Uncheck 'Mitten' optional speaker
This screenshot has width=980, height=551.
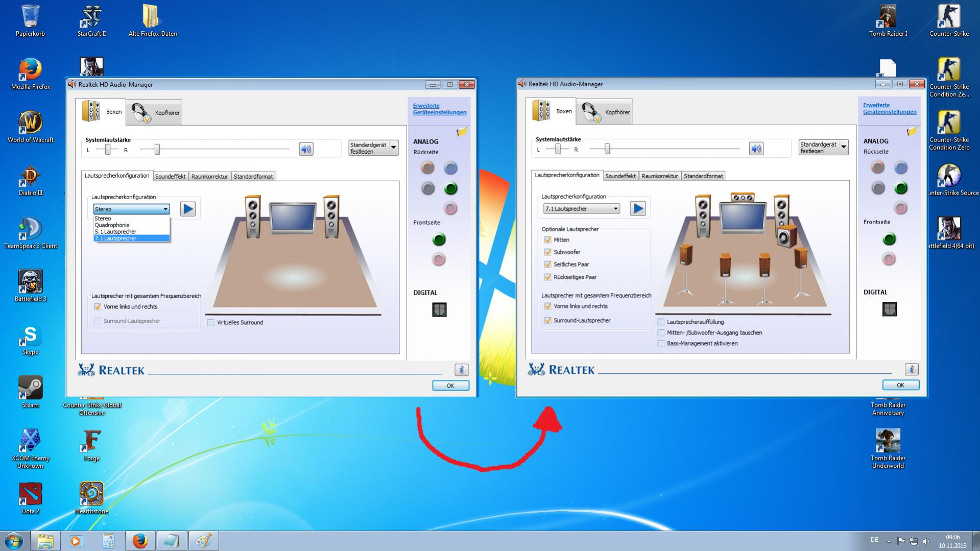click(547, 240)
